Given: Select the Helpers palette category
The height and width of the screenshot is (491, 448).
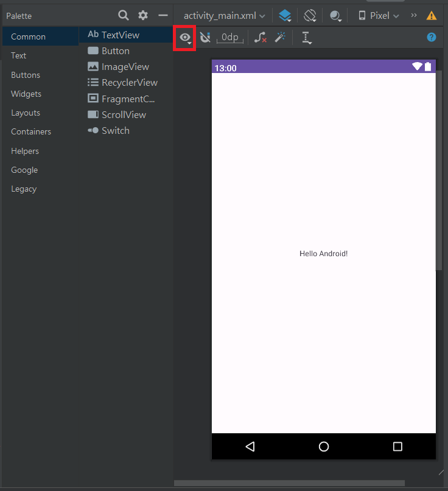Looking at the screenshot, I should 40,151.
